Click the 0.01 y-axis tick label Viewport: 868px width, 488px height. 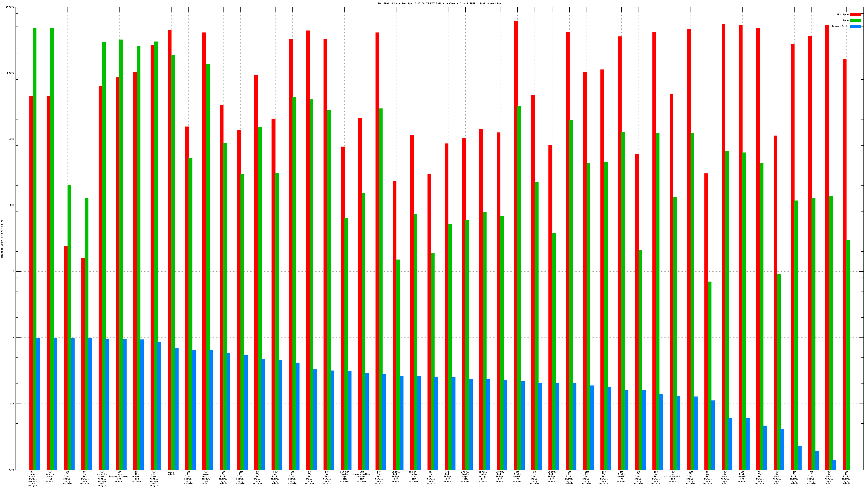(x=11, y=469)
